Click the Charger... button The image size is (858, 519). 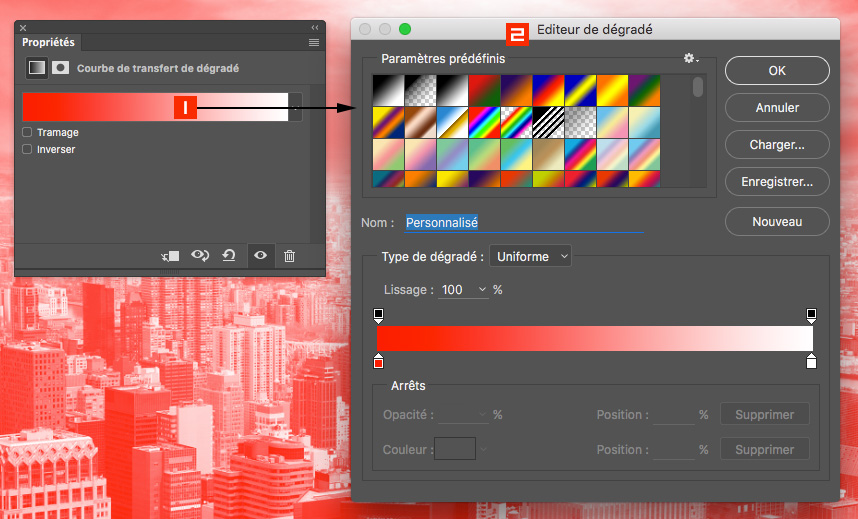click(777, 145)
